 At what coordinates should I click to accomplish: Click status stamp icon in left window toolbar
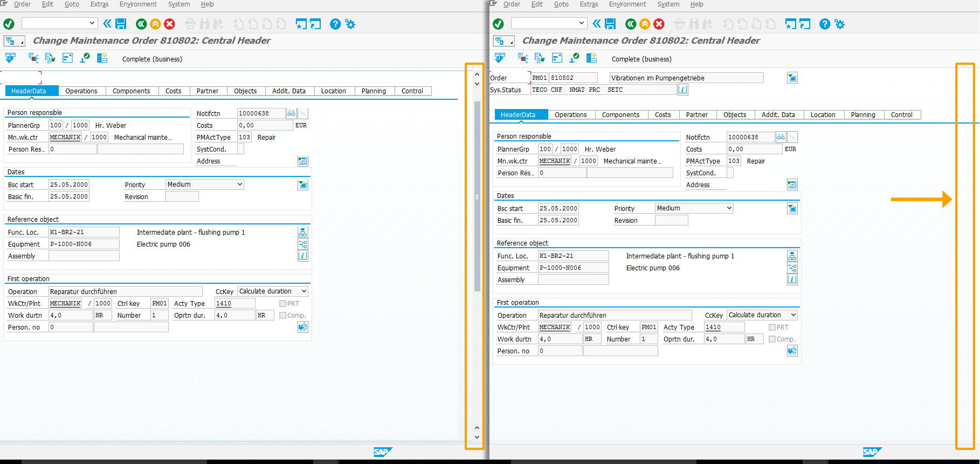(x=85, y=58)
